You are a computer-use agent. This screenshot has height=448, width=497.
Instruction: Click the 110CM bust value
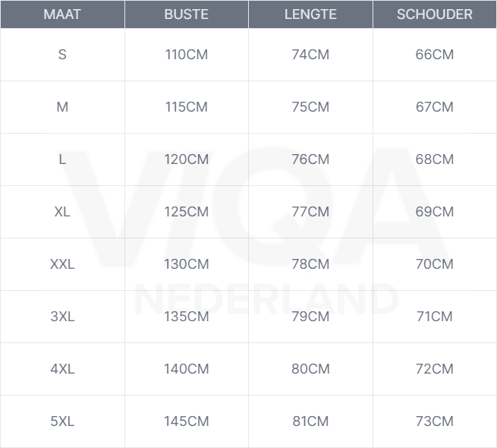pos(186,55)
